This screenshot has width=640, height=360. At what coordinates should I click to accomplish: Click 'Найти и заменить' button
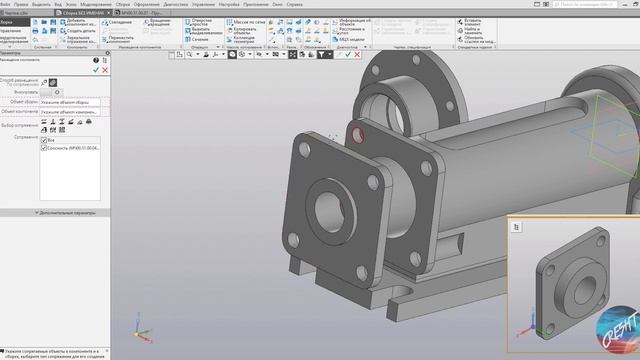[469, 31]
